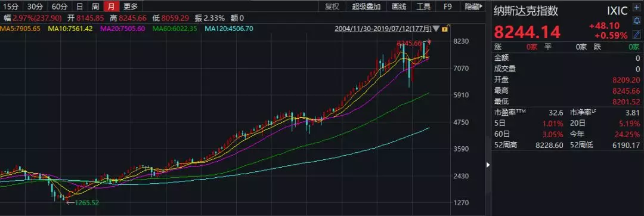Click the 幅 2.97%(237.90) readout
This screenshot has width=644, height=216.
pyautogui.click(x=32, y=18)
